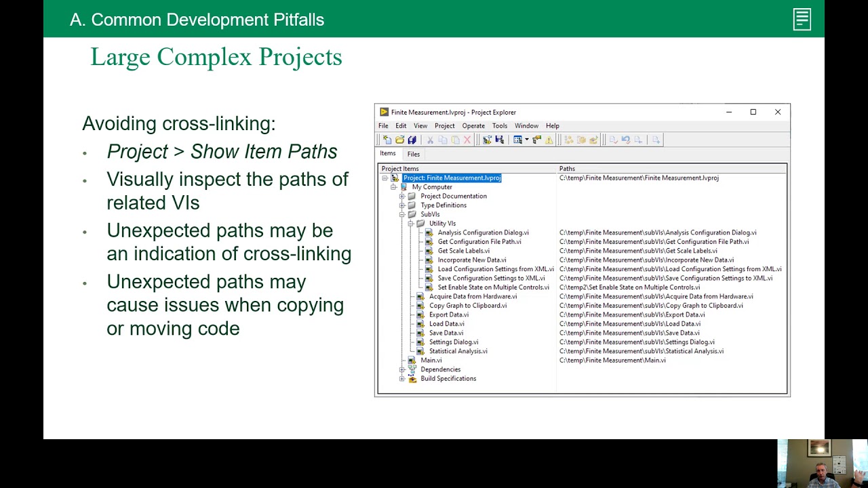Click the first icon after Delete separator

(487, 140)
